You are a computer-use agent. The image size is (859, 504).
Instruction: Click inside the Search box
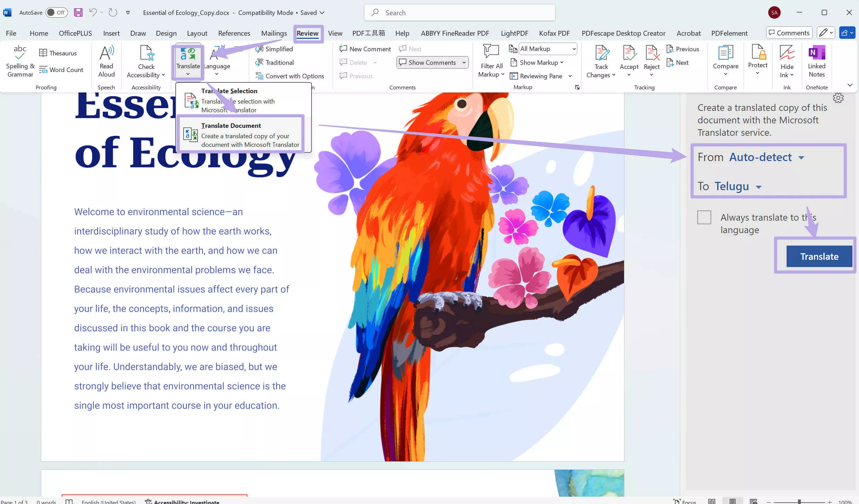(459, 12)
